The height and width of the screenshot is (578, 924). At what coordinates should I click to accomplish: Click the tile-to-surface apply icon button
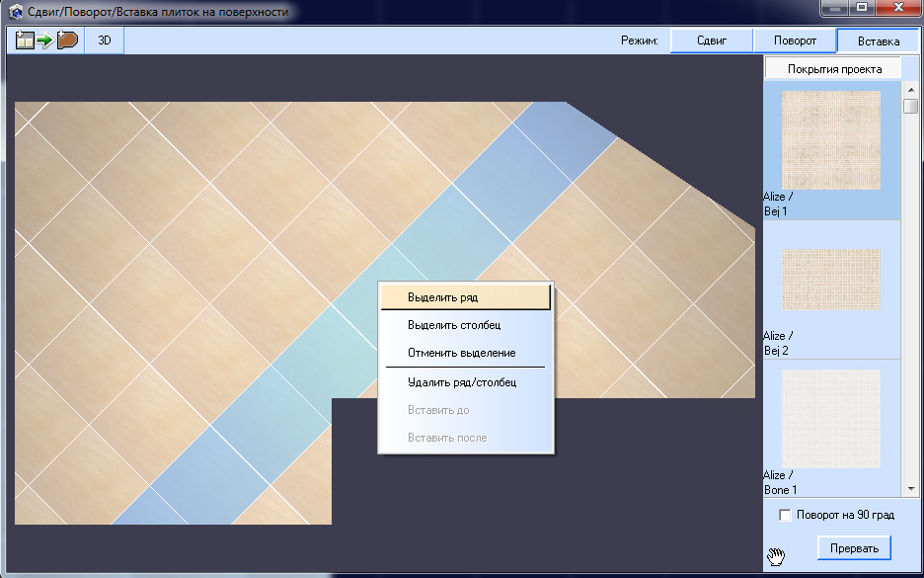[46, 41]
